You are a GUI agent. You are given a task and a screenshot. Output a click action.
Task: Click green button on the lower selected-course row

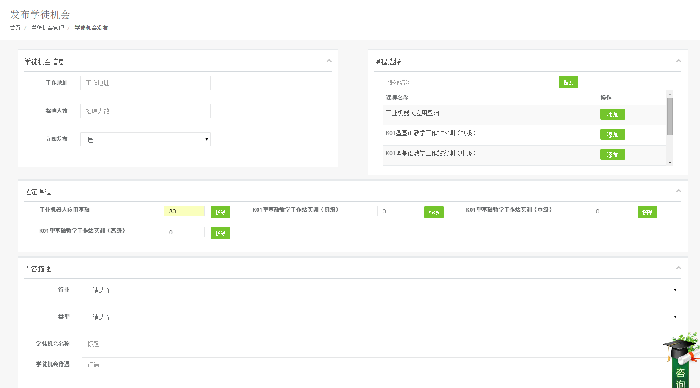pos(220,233)
